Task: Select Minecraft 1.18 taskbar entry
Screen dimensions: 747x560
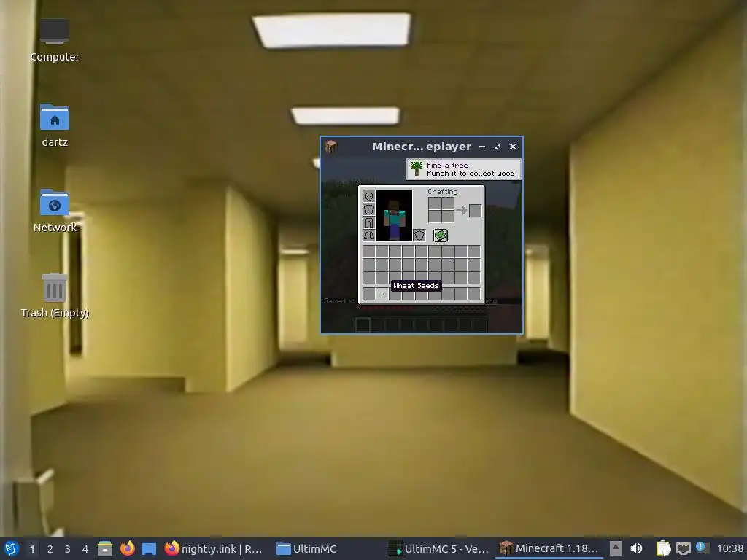Action: (x=549, y=548)
